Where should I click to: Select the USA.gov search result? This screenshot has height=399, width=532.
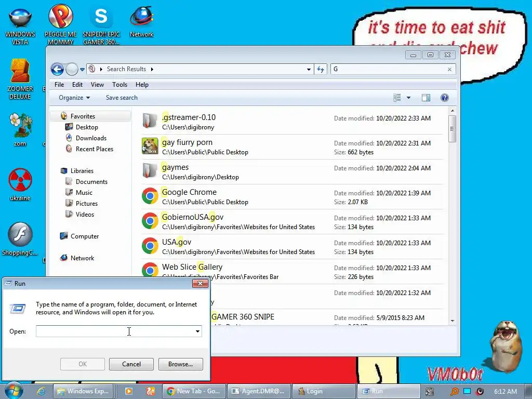[x=292, y=247]
